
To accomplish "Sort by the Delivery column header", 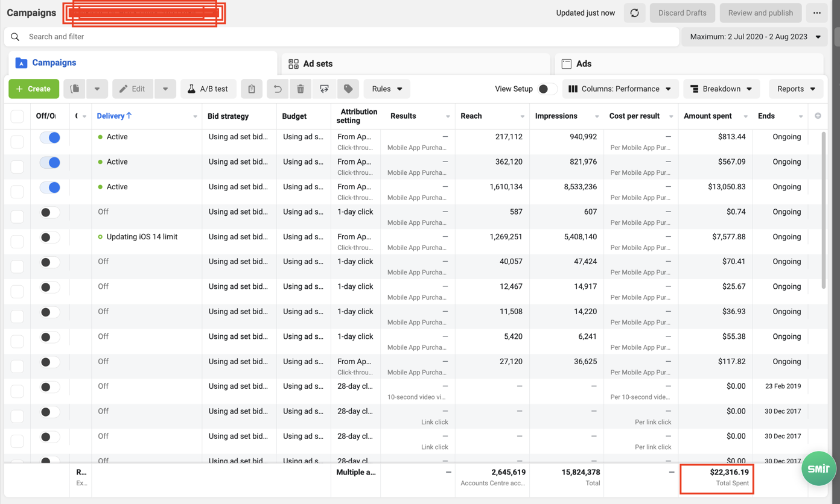I will [x=114, y=116].
